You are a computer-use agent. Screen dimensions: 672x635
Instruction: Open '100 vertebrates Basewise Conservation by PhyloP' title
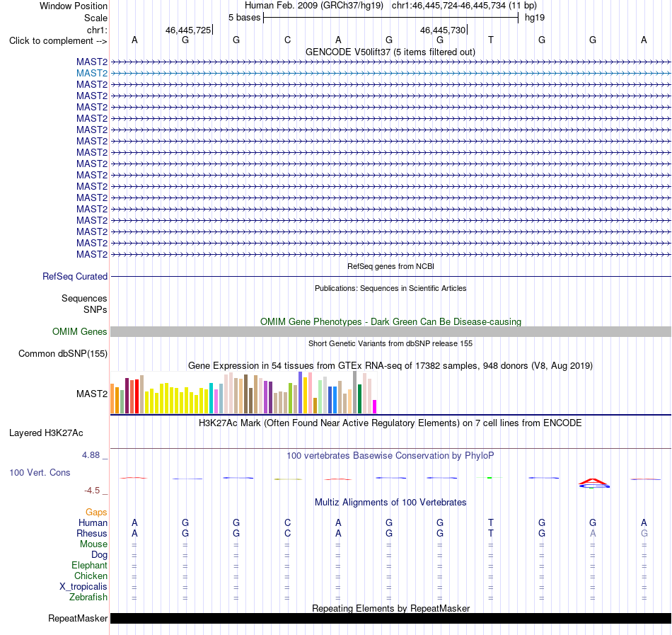click(x=390, y=455)
